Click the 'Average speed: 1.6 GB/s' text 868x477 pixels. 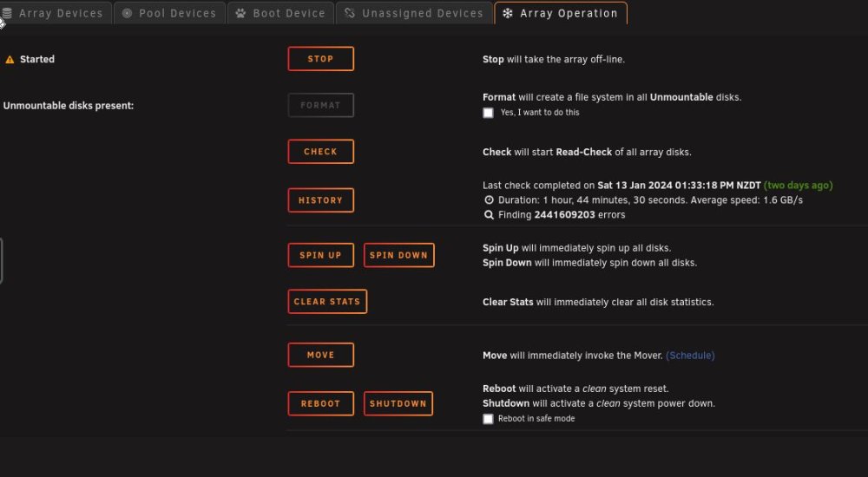(746, 199)
